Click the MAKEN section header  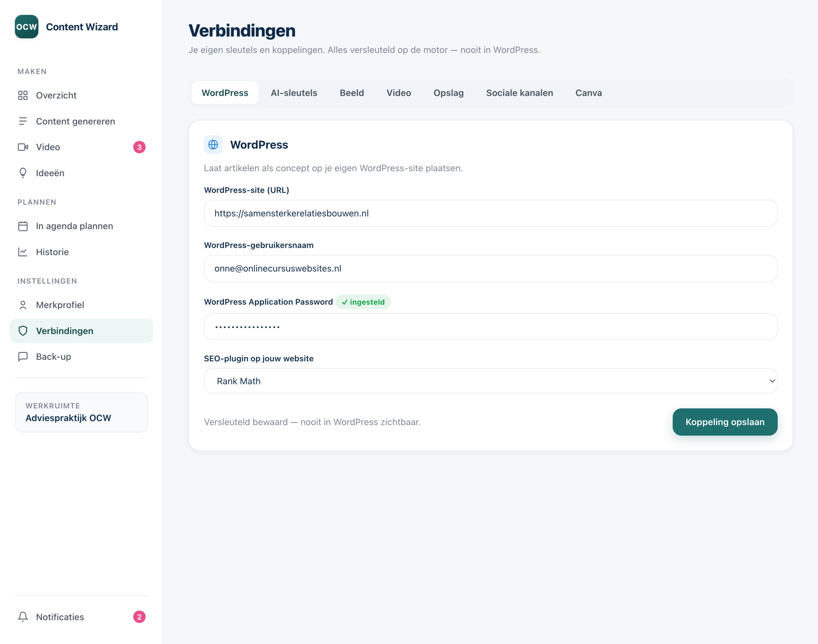tap(32, 72)
